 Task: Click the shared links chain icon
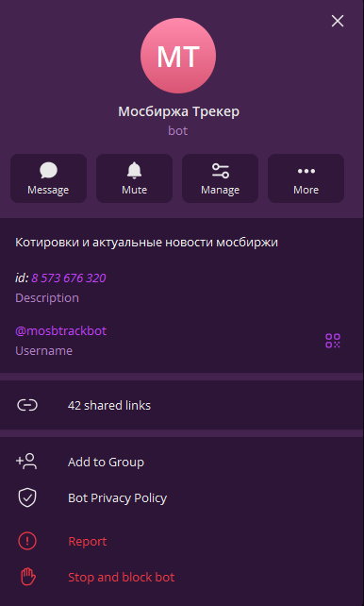click(27, 405)
